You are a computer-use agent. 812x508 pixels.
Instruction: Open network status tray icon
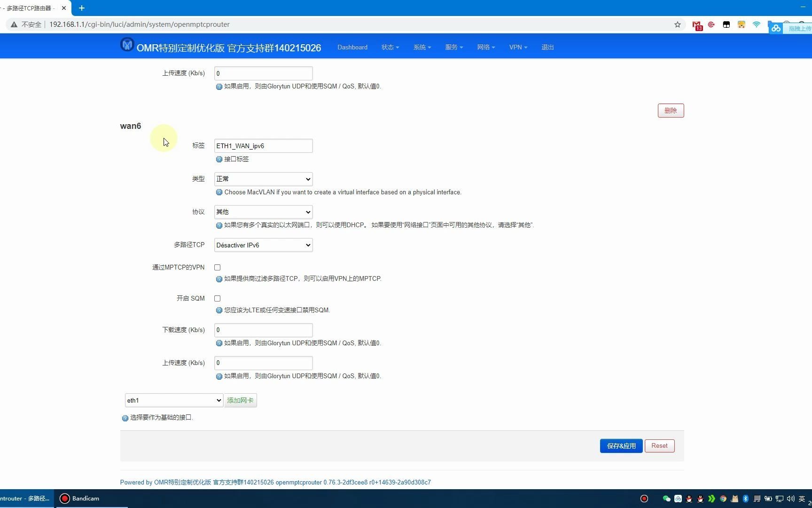pyautogui.click(x=780, y=499)
